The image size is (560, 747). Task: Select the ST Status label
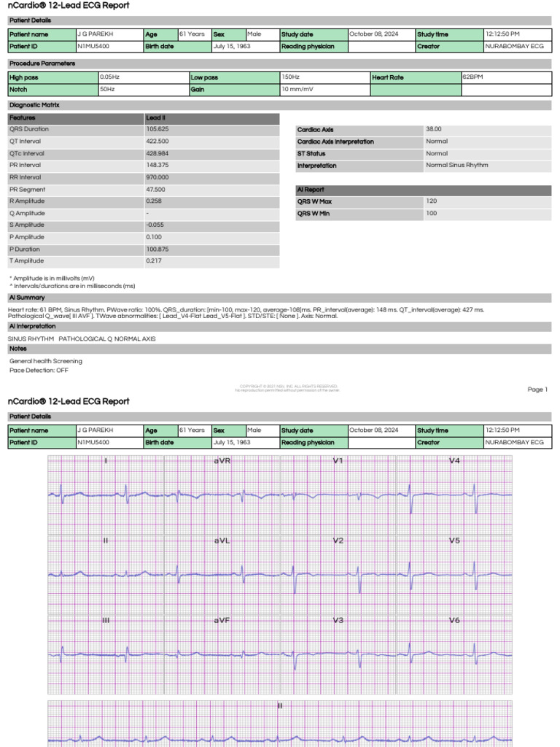tap(311, 154)
